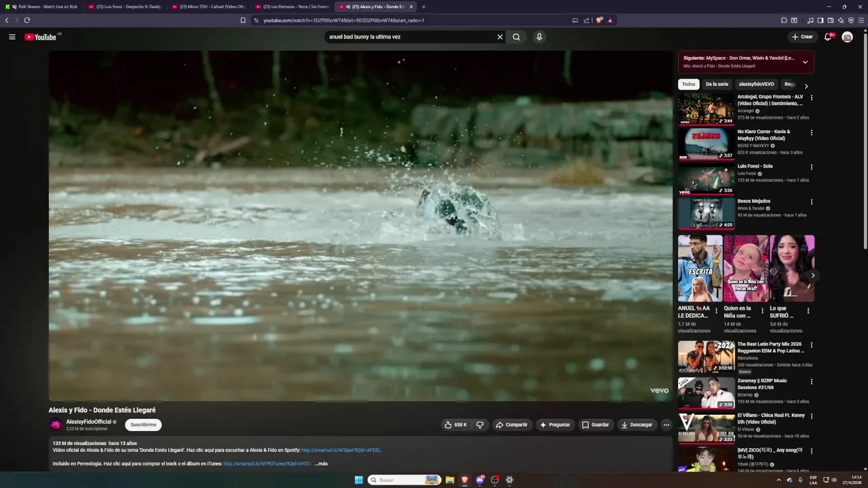
Task: Reload the page in browser toolbar
Action: [x=27, y=20]
